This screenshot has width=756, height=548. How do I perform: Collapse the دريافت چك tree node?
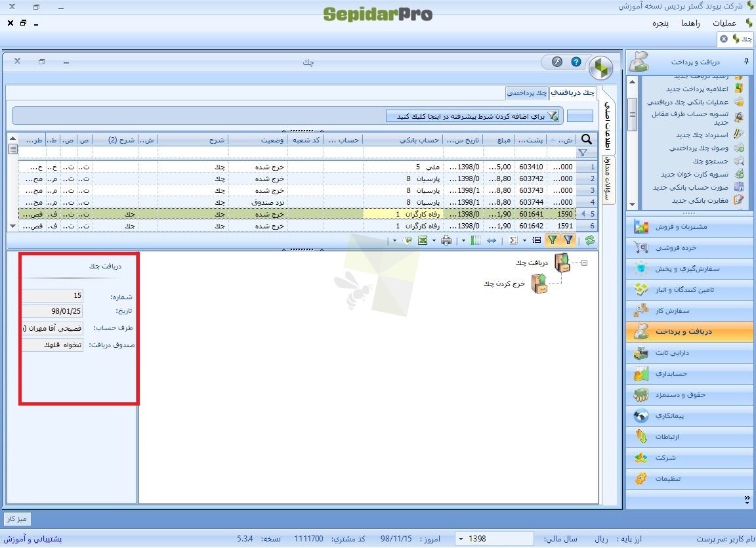(584, 263)
